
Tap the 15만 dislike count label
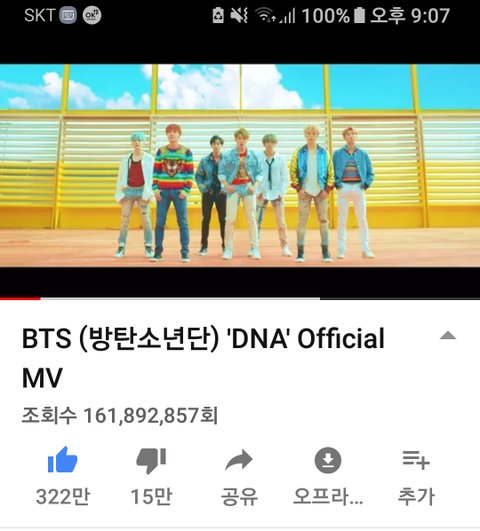click(151, 497)
